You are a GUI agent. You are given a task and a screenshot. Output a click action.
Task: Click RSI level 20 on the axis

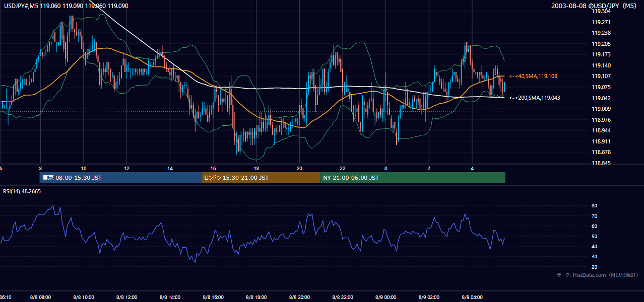(595, 267)
